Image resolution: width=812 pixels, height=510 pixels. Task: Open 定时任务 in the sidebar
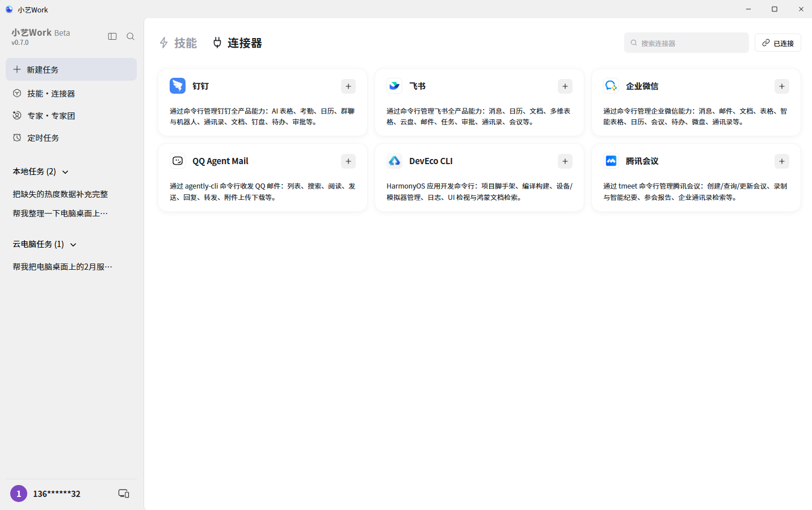71,137
